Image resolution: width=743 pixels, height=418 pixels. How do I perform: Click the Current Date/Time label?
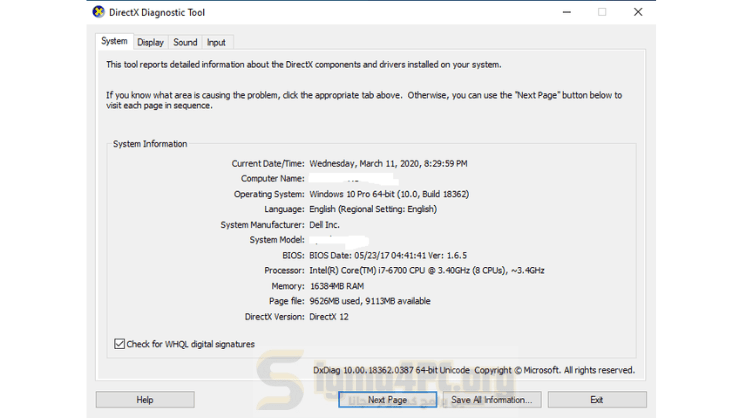[268, 164]
